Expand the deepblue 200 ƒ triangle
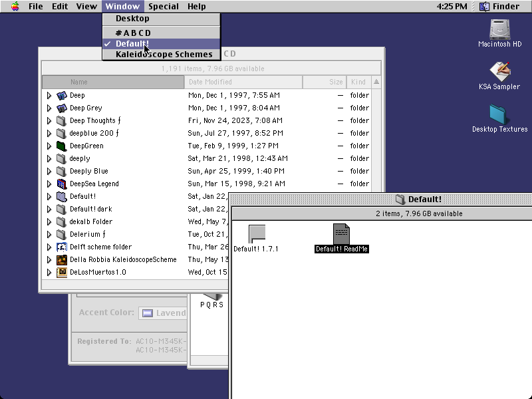The image size is (532, 399). [49, 133]
